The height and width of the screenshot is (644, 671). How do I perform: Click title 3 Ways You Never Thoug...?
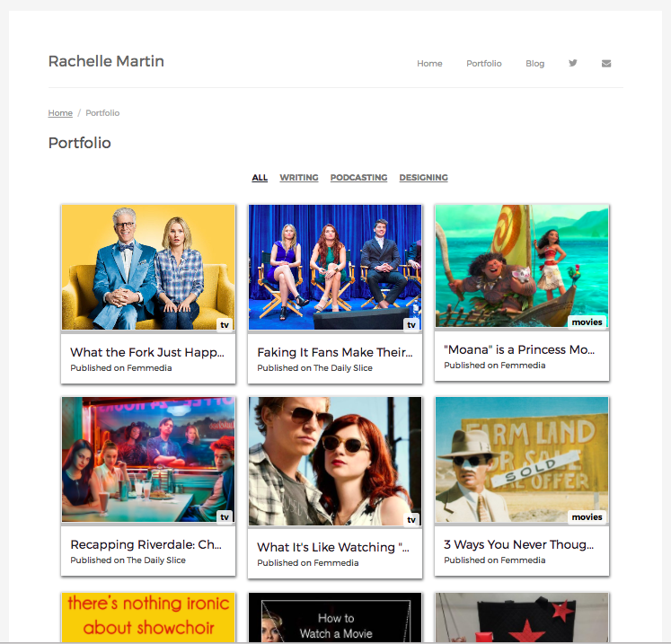pyautogui.click(x=518, y=544)
